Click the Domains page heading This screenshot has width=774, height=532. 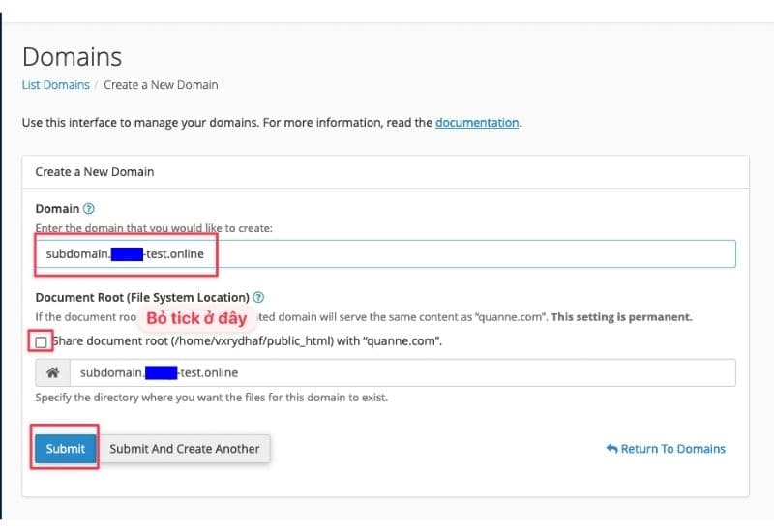point(72,57)
